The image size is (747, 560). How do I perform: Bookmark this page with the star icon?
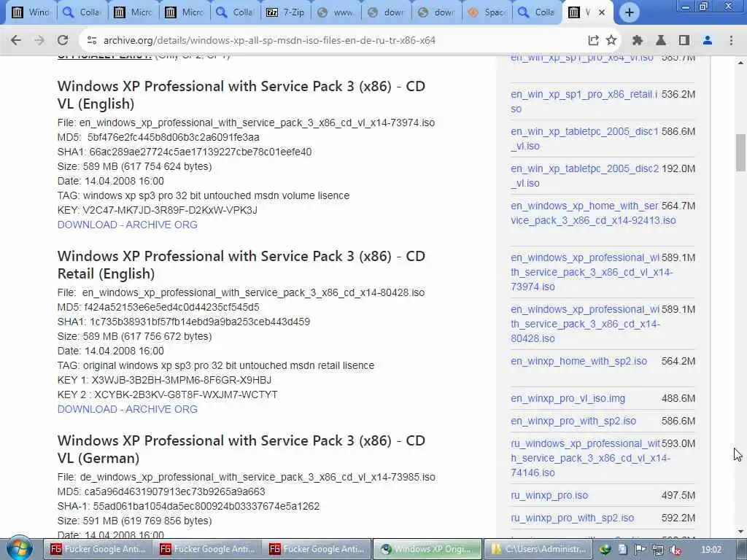611,41
